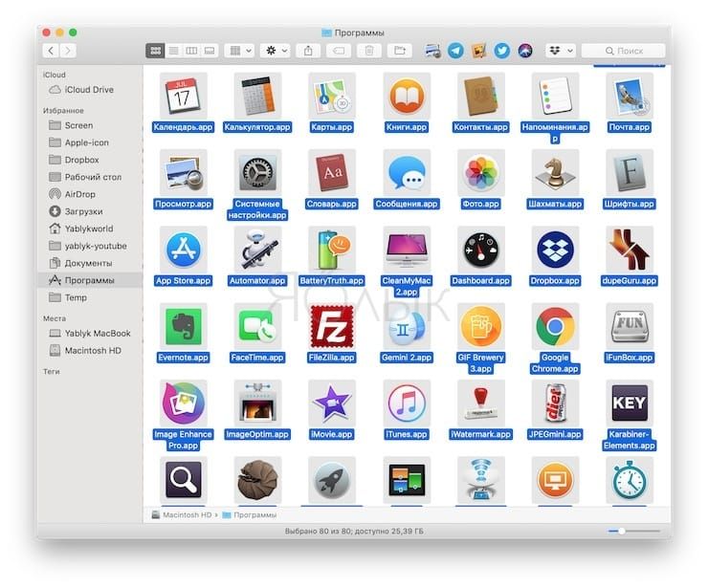Viewport: 708px width, 588px height.
Task: Select the Контакты.app icon
Action: coord(481,96)
